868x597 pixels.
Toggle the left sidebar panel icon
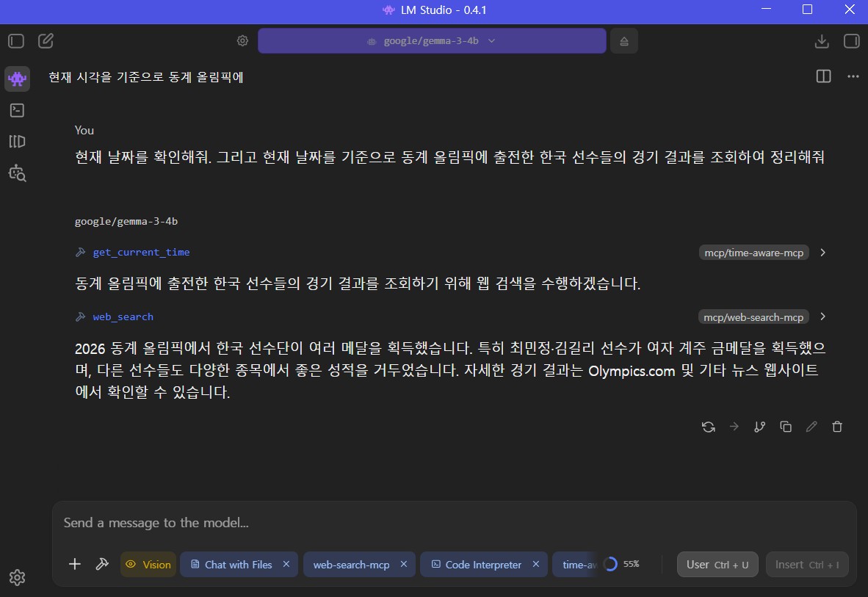(x=16, y=41)
